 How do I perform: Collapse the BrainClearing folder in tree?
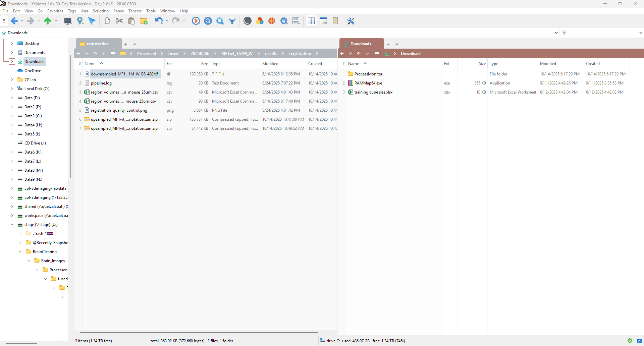pyautogui.click(x=20, y=252)
